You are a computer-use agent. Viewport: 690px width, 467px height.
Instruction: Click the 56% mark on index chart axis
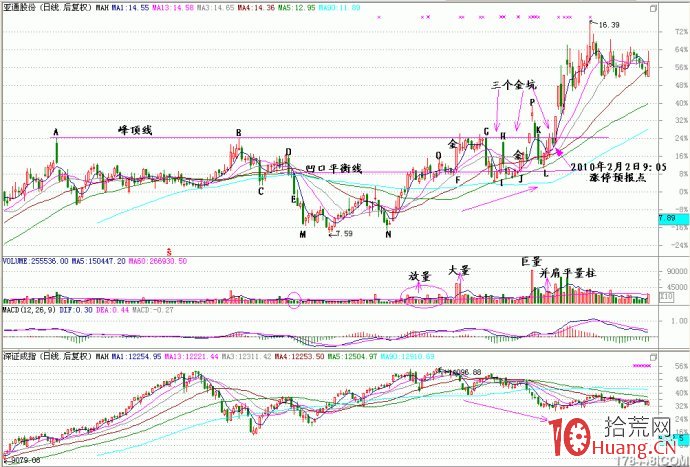[x=682, y=366]
